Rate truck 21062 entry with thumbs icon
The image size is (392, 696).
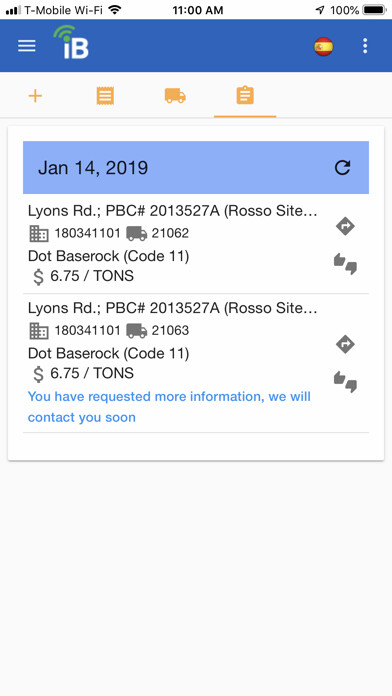tap(345, 264)
